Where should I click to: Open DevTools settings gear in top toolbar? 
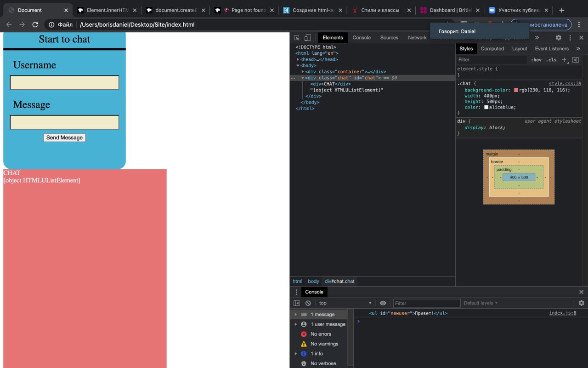(x=558, y=38)
